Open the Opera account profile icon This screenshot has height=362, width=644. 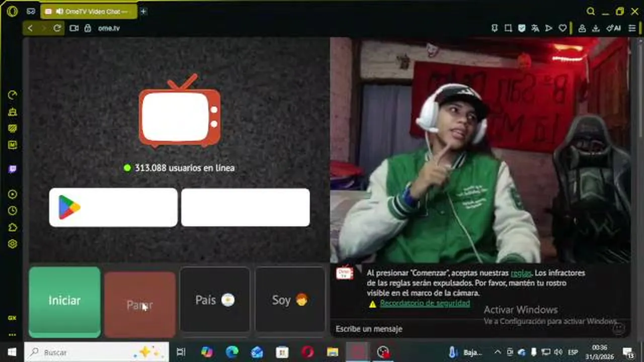(x=582, y=28)
